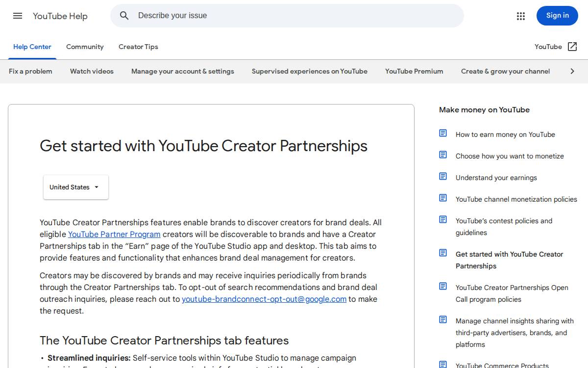Show more categories with right chevron

point(572,71)
